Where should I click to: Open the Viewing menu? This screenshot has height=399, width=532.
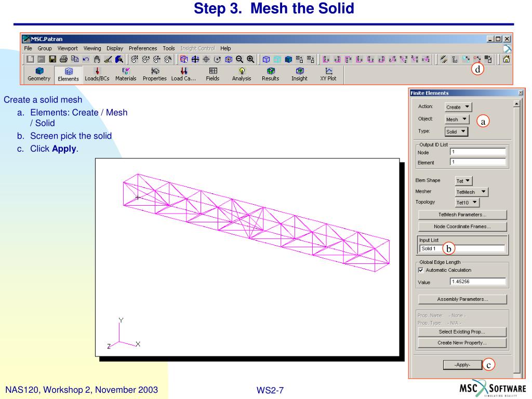[x=92, y=48]
